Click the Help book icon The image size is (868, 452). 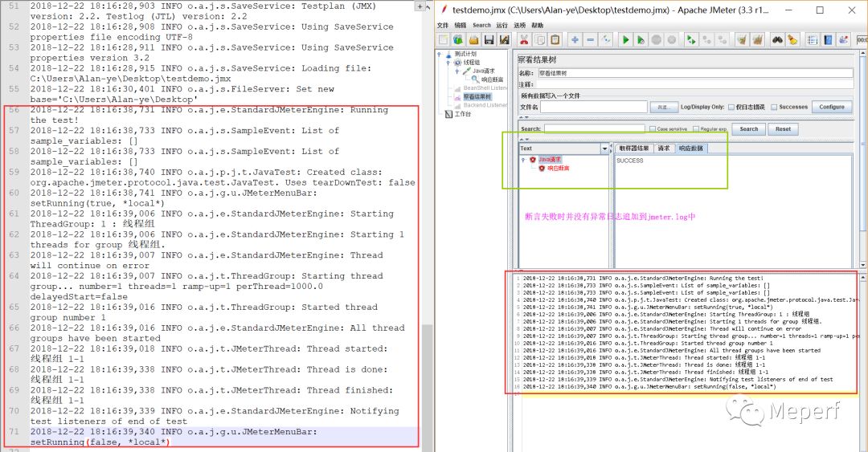point(828,40)
